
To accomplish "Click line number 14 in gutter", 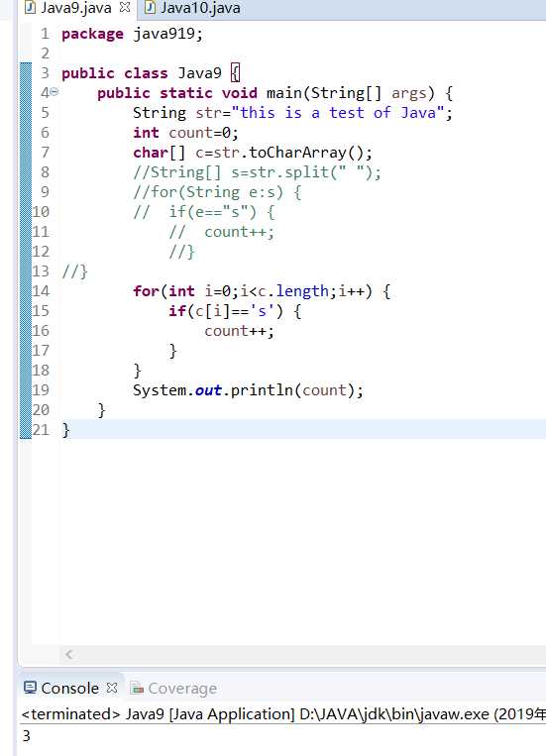I will coord(41,291).
